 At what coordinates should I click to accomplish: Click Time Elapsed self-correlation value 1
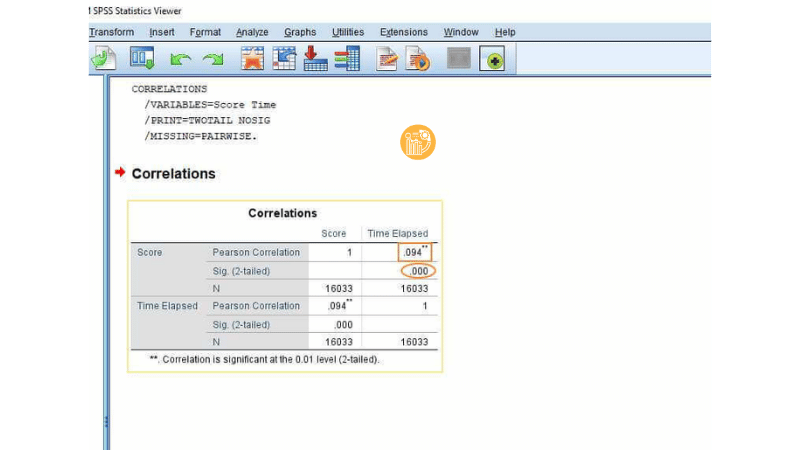click(424, 306)
